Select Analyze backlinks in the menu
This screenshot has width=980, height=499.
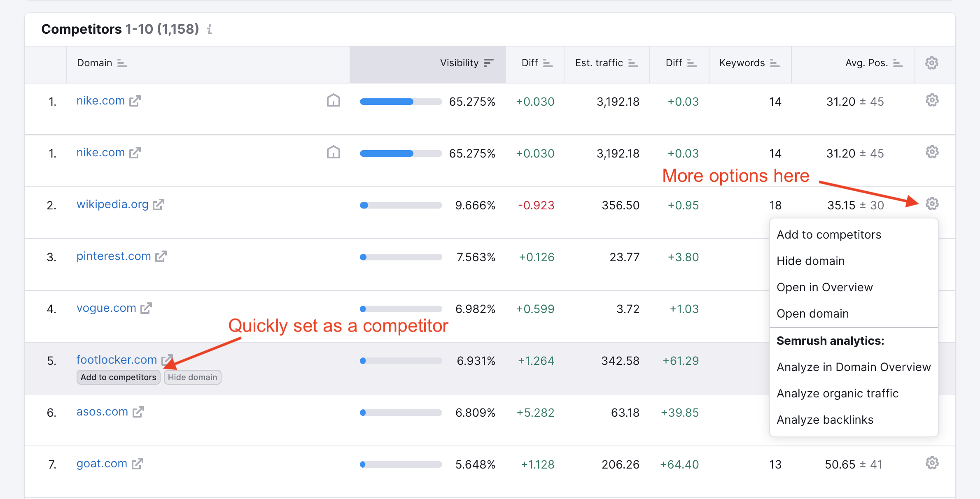click(x=825, y=420)
